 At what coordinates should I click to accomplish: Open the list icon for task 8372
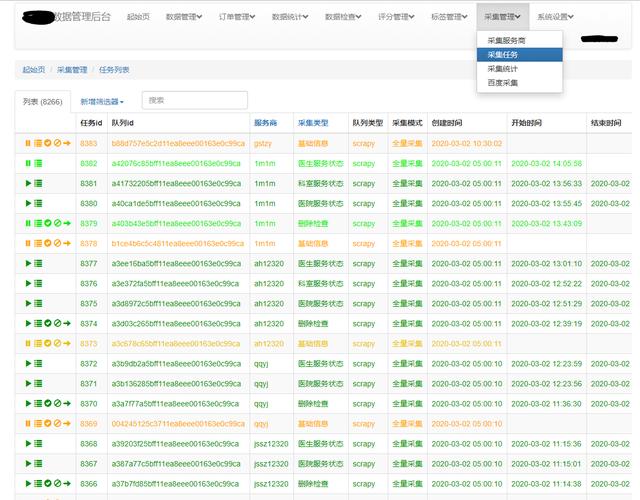[x=38, y=363]
